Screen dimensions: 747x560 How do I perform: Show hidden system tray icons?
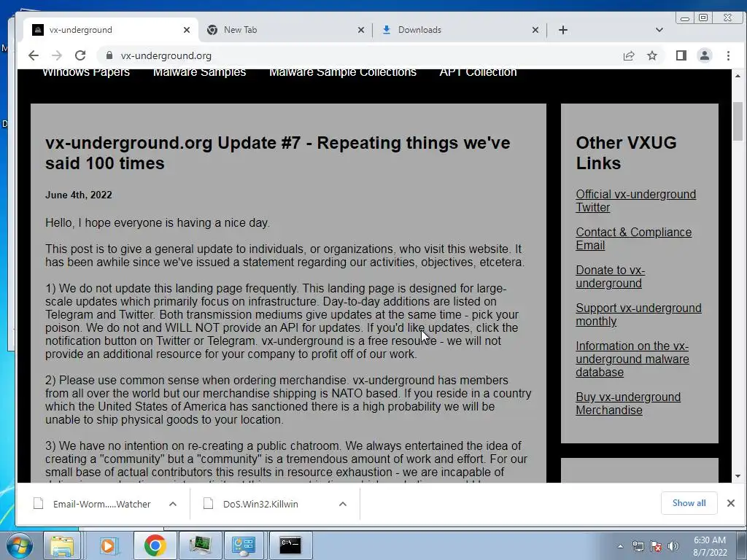[x=620, y=546]
